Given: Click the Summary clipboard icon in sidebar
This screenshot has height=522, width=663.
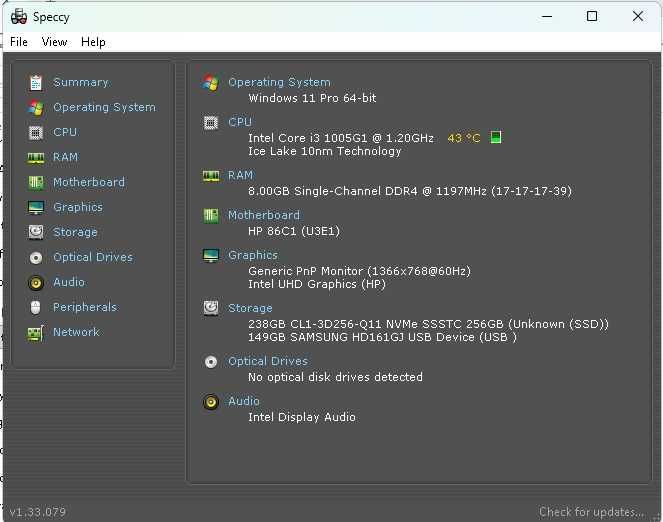Looking at the screenshot, I should pyautogui.click(x=36, y=82).
